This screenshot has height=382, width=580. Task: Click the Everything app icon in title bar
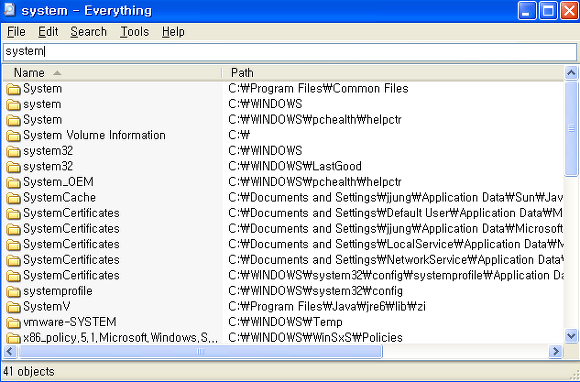pos(10,10)
